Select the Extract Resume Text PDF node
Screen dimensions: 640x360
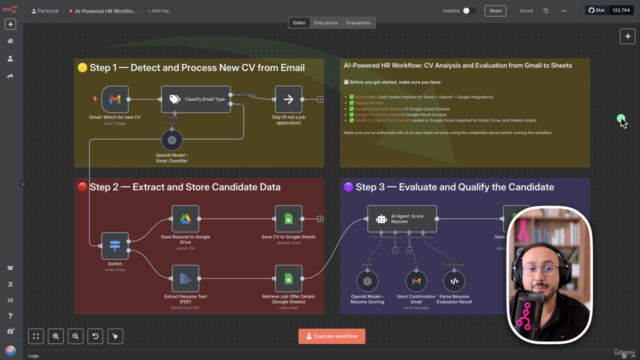click(185, 279)
